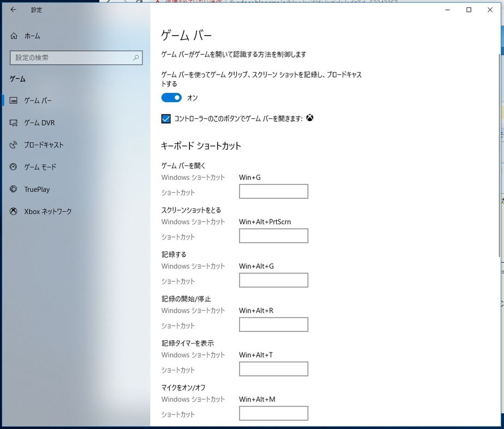Click the search magnifier icon
The height and width of the screenshot is (429, 504).
click(136, 58)
